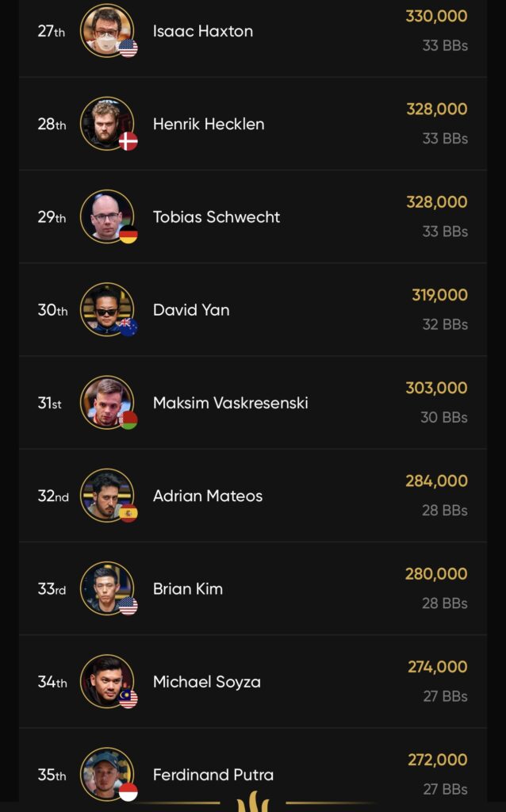Screen dimensions: 506x812
Task: Tap Brian Kim's avatar image
Action: 106,588
